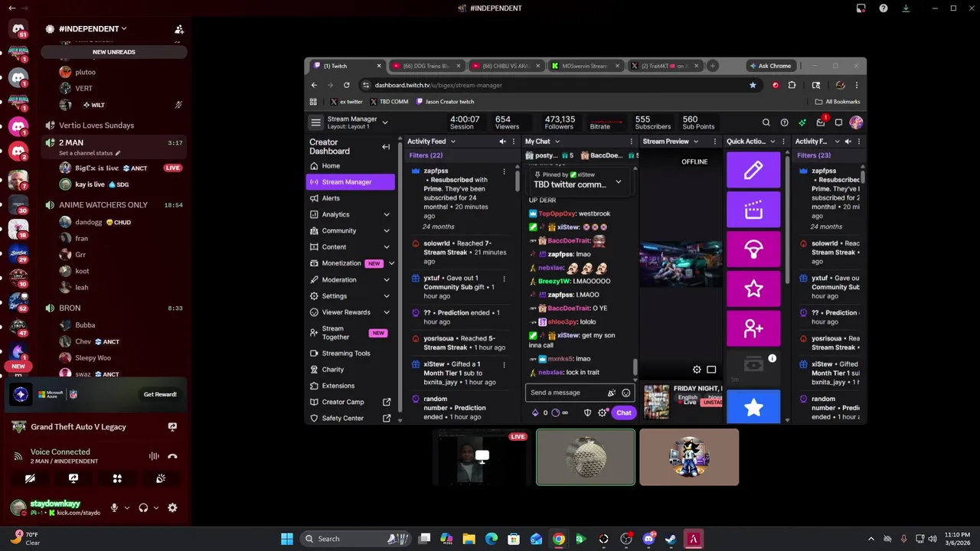Open the My Chat panel dropdown
This screenshot has height=551, width=980.
point(557,142)
